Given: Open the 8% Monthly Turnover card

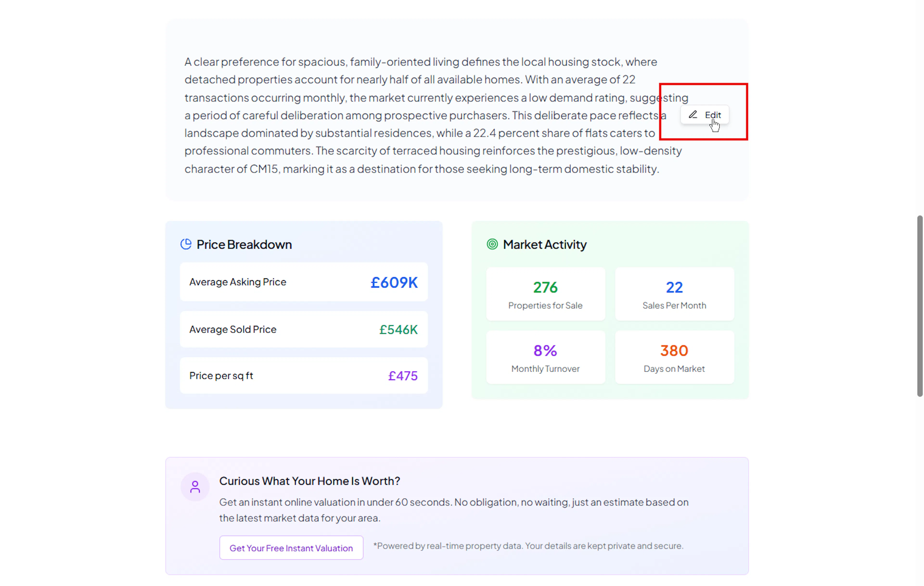Looking at the screenshot, I should pyautogui.click(x=545, y=357).
